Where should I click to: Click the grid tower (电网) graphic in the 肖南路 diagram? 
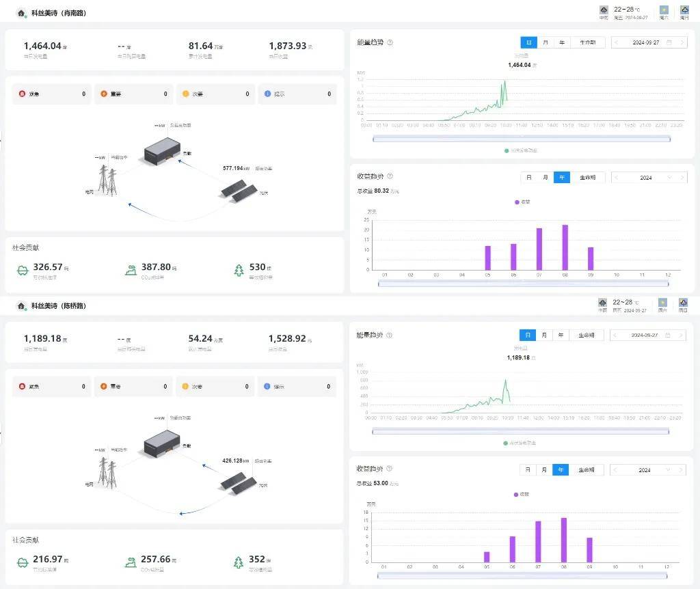point(107,180)
